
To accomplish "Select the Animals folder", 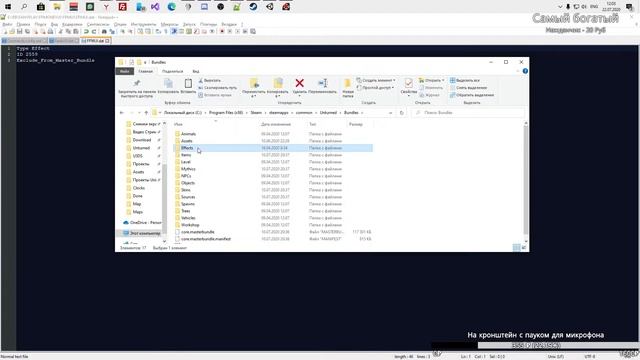I will coord(188,134).
